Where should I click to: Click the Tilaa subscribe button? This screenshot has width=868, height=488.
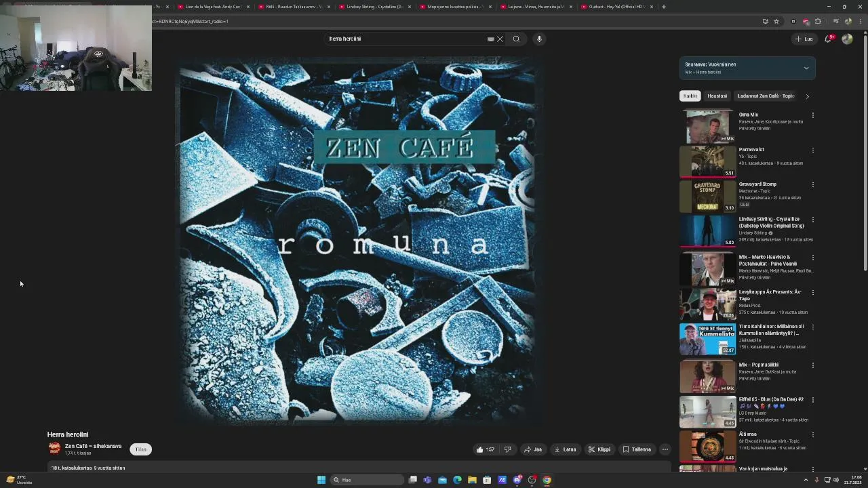tap(140, 449)
